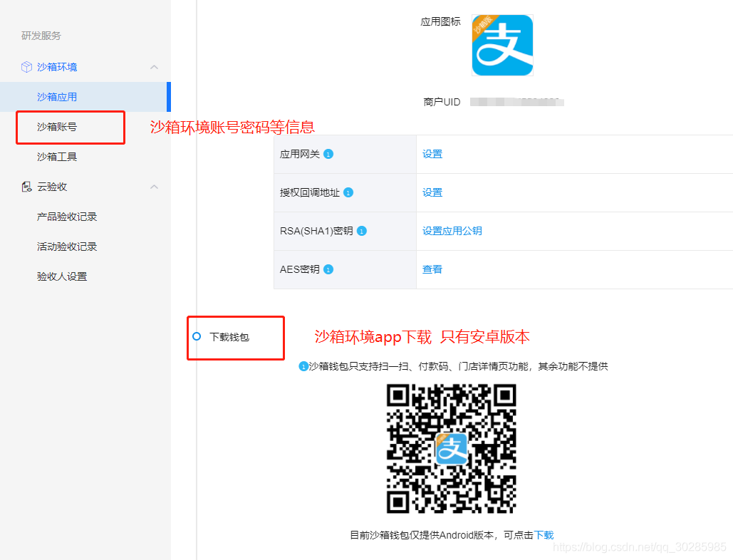This screenshot has width=733, height=560.
Task: Click the info icon before 沙箱钱包只支持扫一扫 notice
Action: point(303,366)
